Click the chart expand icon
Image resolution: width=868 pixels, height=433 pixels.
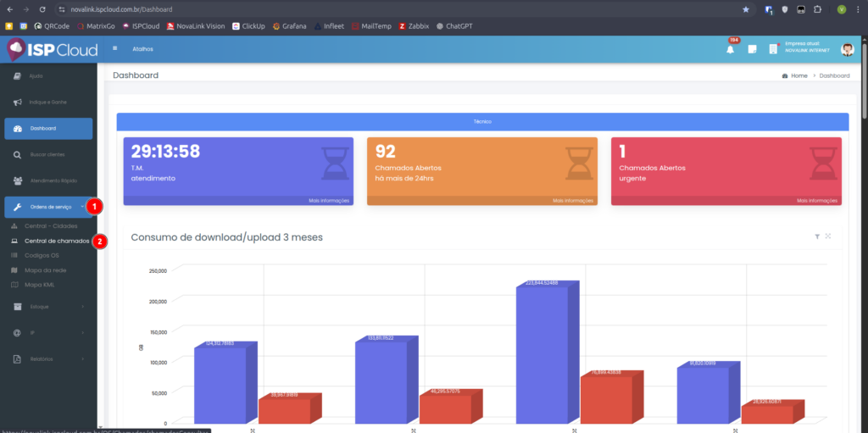click(828, 236)
